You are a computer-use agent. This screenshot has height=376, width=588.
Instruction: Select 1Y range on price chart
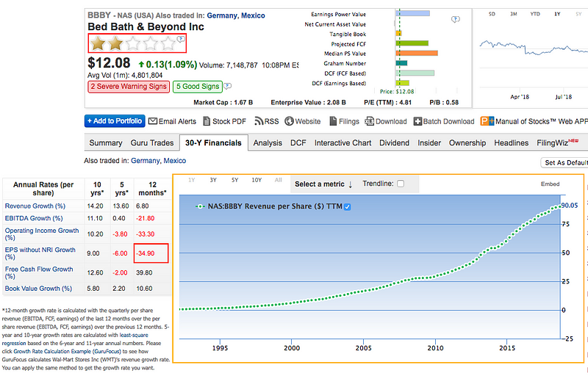click(x=557, y=14)
